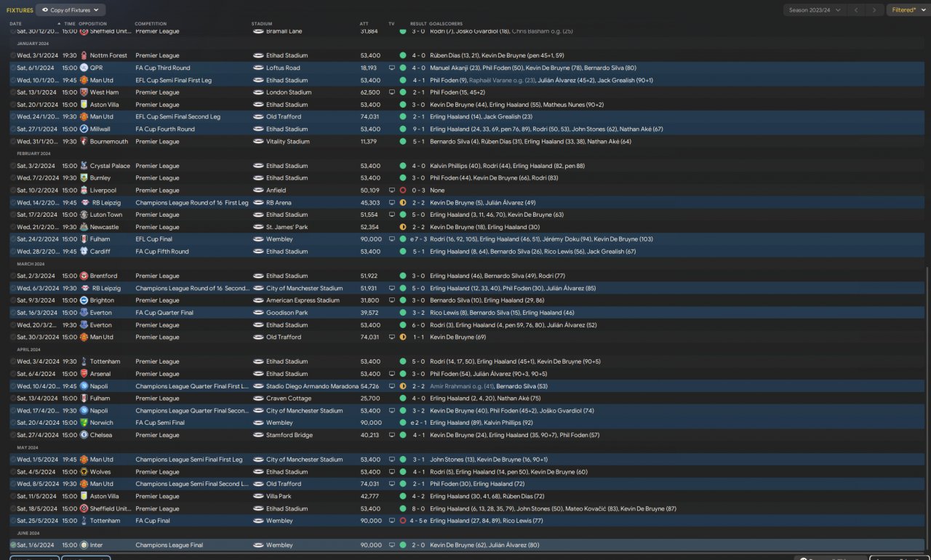Open the Vitality Stadium link

tap(287, 142)
